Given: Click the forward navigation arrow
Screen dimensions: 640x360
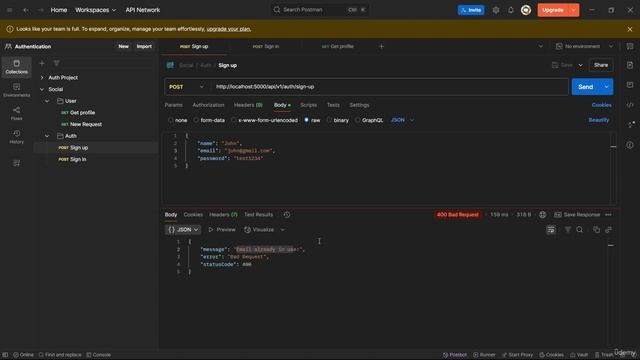Looking at the screenshot, I should (x=41, y=10).
